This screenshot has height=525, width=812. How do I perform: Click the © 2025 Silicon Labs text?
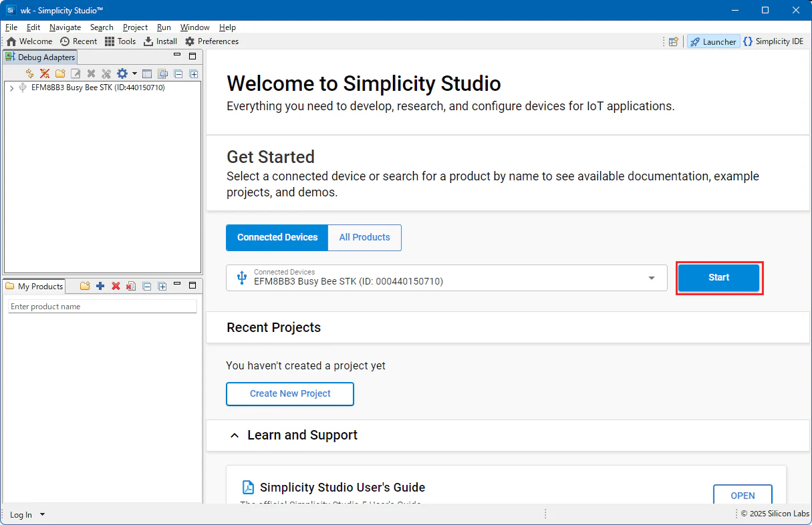point(775,514)
